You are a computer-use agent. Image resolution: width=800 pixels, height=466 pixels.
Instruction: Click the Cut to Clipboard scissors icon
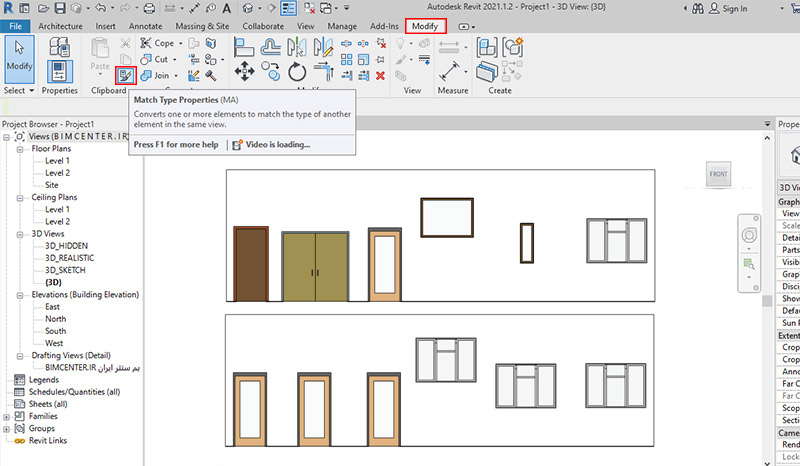(126, 43)
